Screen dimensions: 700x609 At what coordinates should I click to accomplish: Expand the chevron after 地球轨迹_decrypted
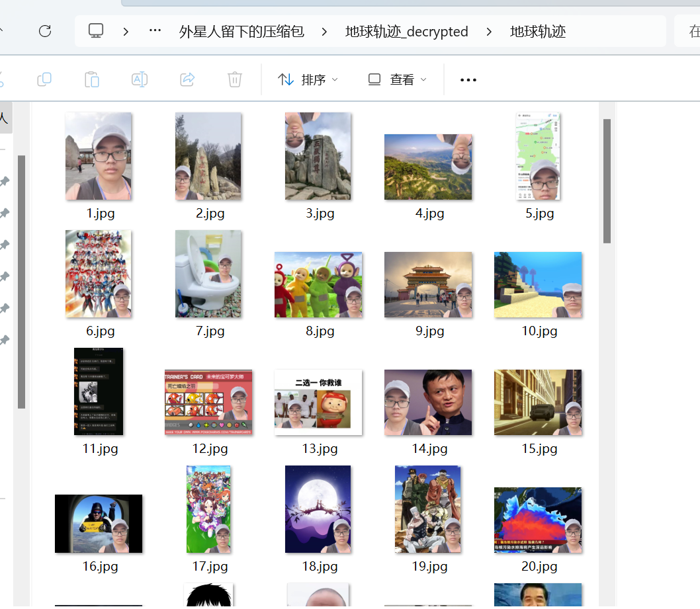click(x=489, y=32)
